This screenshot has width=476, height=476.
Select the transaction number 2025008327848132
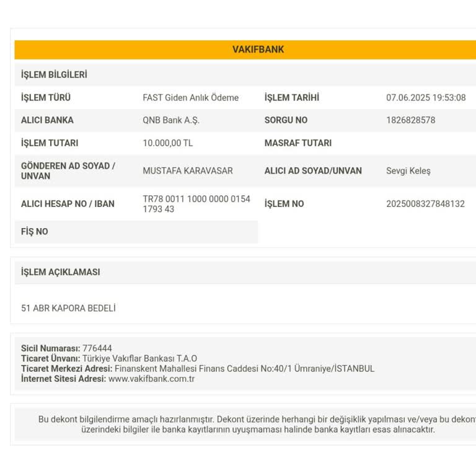click(x=425, y=204)
